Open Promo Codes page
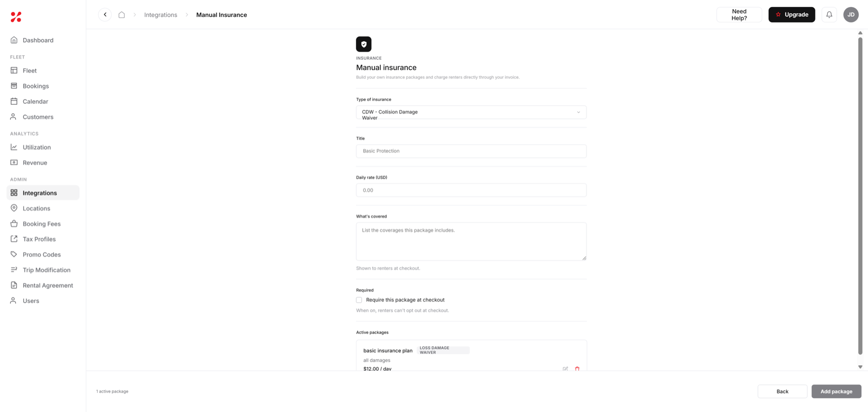The width and height of the screenshot is (868, 412). tap(43, 255)
